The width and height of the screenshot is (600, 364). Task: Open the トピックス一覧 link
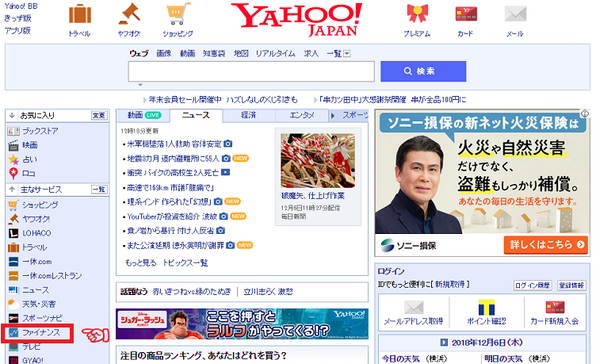pos(185,263)
